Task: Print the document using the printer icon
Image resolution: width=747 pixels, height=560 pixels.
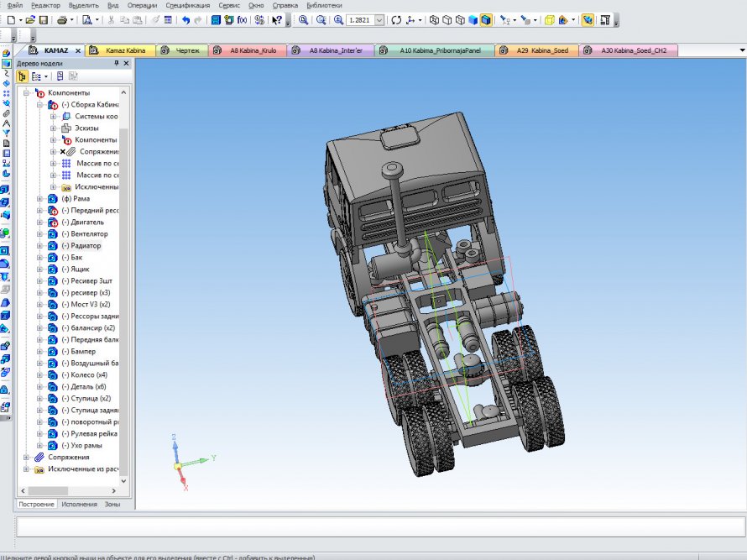Action: coord(62,20)
